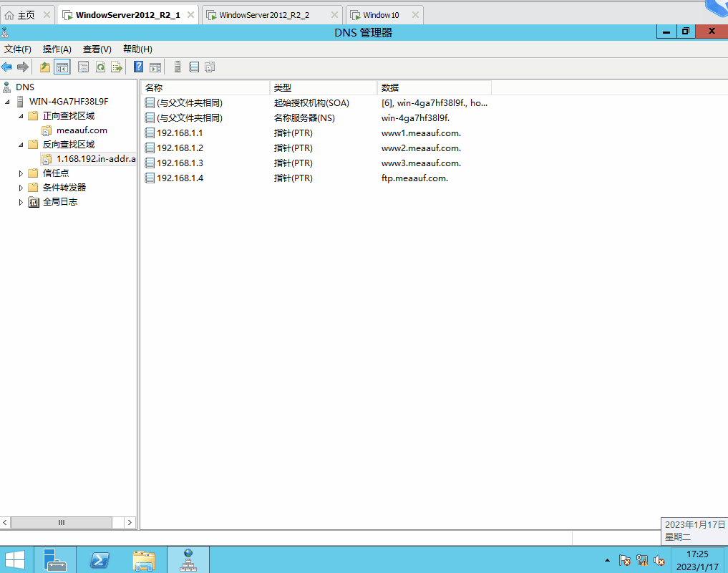
Task: Click the DNS Manager taskbar button
Action: [188, 559]
